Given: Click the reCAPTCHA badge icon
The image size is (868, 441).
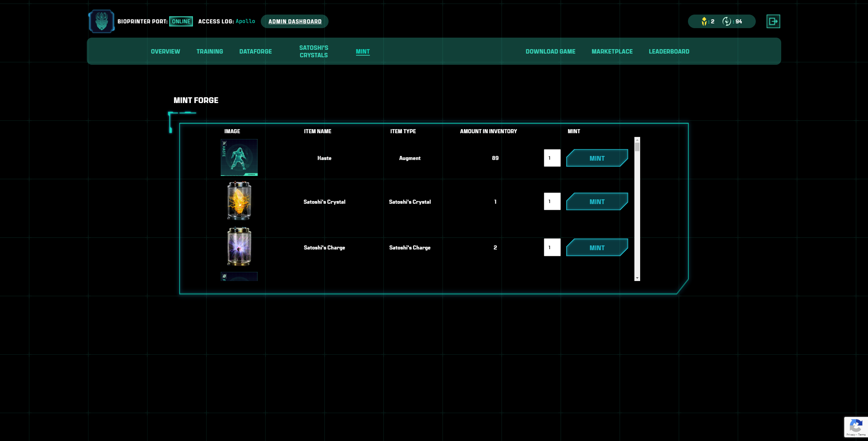Looking at the screenshot, I should pos(856,426).
